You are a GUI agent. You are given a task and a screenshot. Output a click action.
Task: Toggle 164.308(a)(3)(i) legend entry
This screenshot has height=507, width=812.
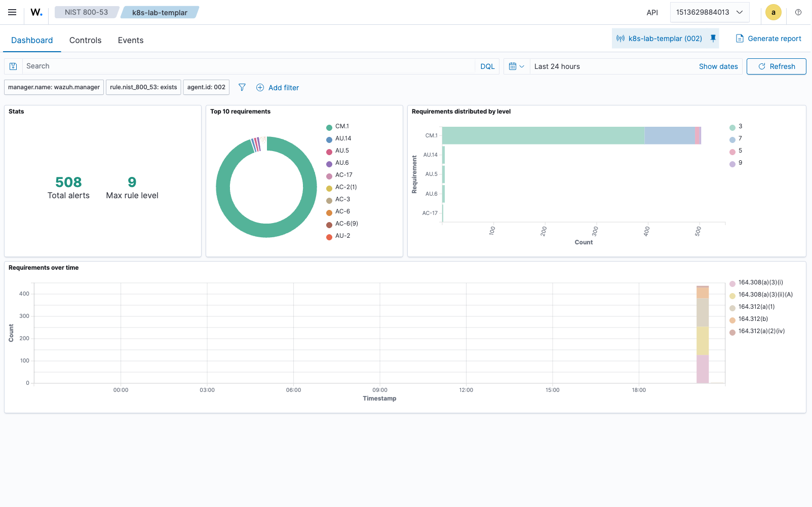[x=756, y=282]
